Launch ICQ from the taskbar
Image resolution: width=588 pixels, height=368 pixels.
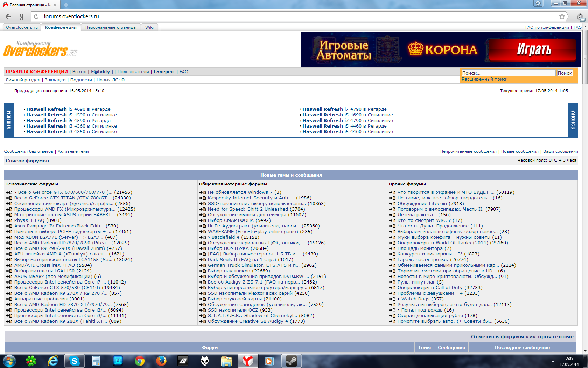coord(31,361)
